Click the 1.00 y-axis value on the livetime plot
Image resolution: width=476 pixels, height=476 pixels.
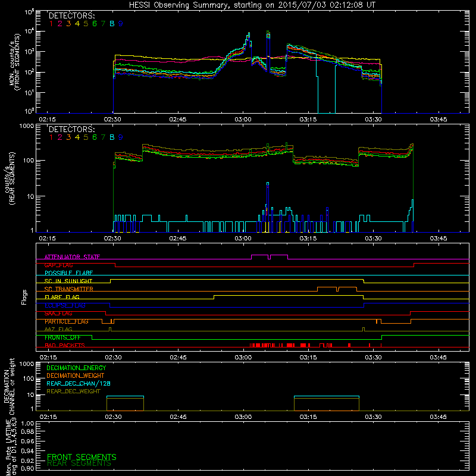[x=27, y=423]
